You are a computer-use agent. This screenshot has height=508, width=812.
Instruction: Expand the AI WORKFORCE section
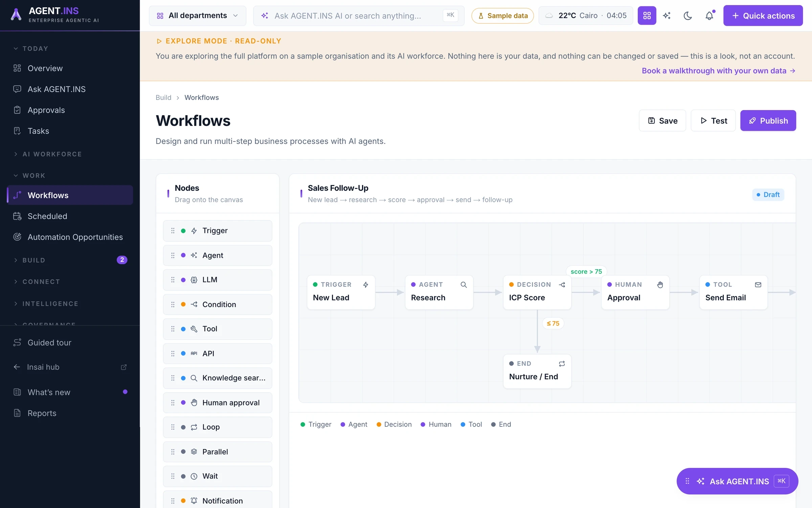48,154
